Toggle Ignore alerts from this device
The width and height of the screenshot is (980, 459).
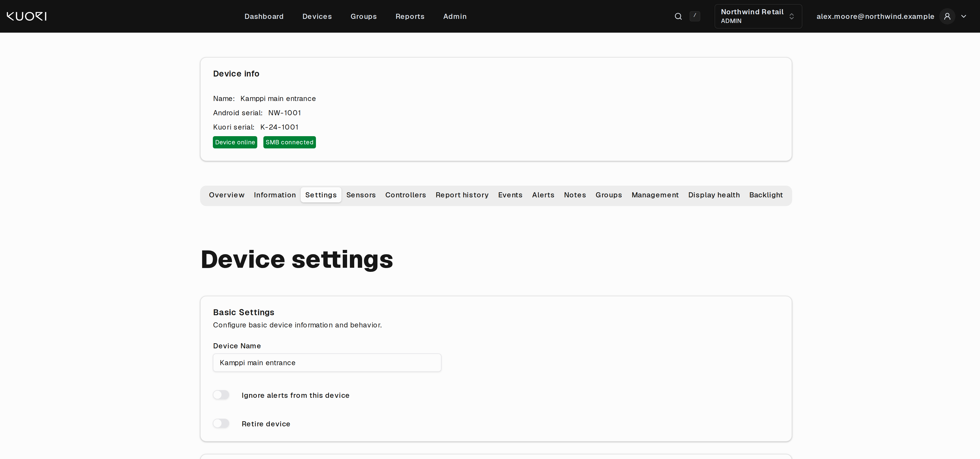click(221, 395)
